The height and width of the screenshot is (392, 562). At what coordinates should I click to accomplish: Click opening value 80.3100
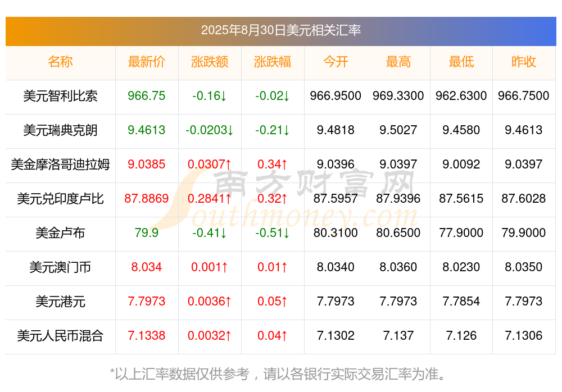pyautogui.click(x=336, y=233)
